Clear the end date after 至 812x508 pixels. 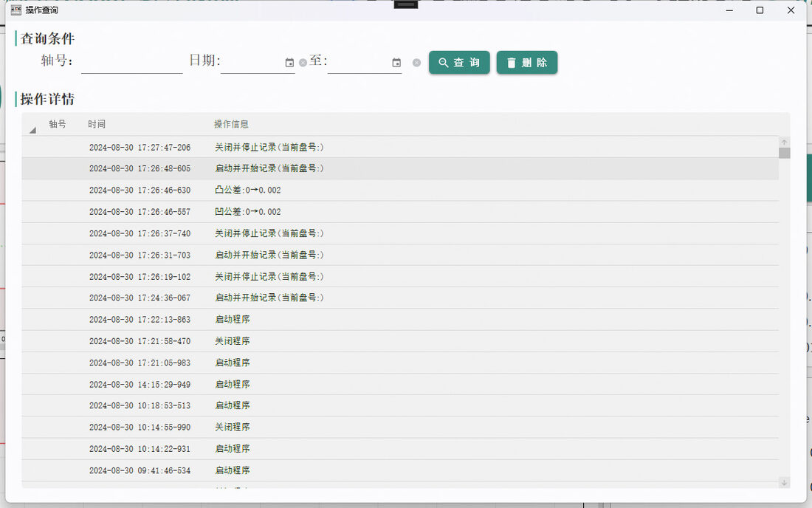tap(416, 63)
